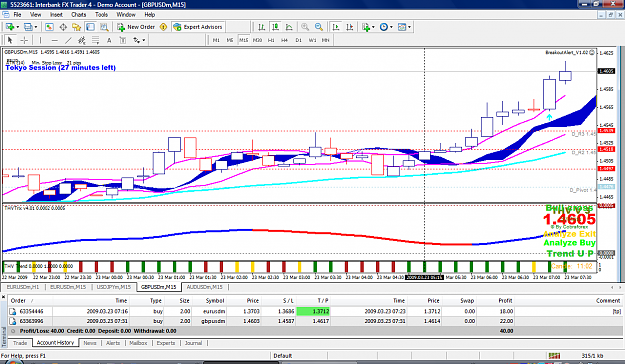
Task: Open the Experts tab in Terminal
Action: [166, 343]
